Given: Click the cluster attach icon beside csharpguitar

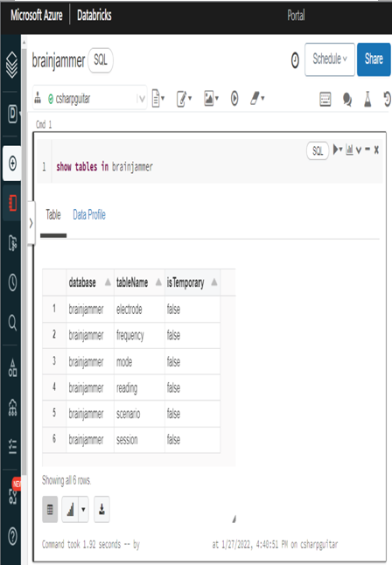Looking at the screenshot, I should [38, 98].
